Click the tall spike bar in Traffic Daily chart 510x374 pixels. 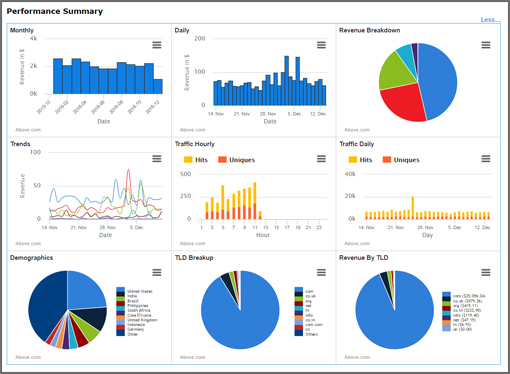click(x=413, y=208)
